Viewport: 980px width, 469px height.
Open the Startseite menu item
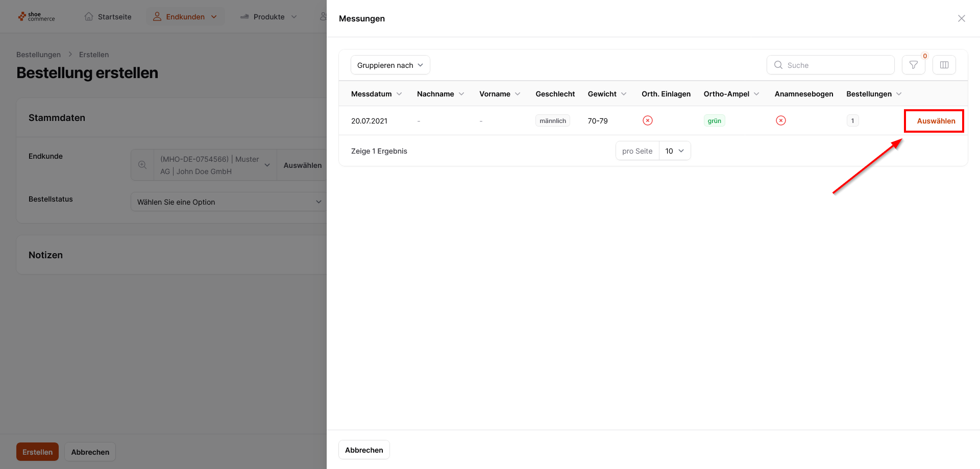108,17
